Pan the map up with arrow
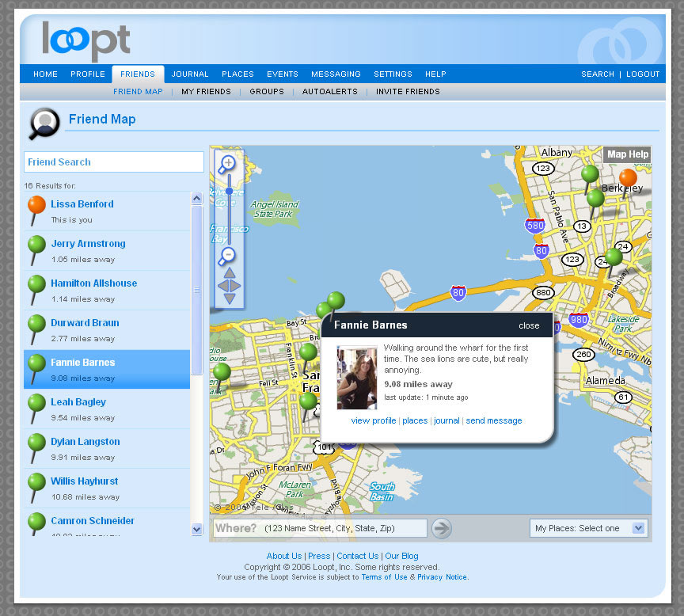This screenshot has width=684, height=616. 230,273
